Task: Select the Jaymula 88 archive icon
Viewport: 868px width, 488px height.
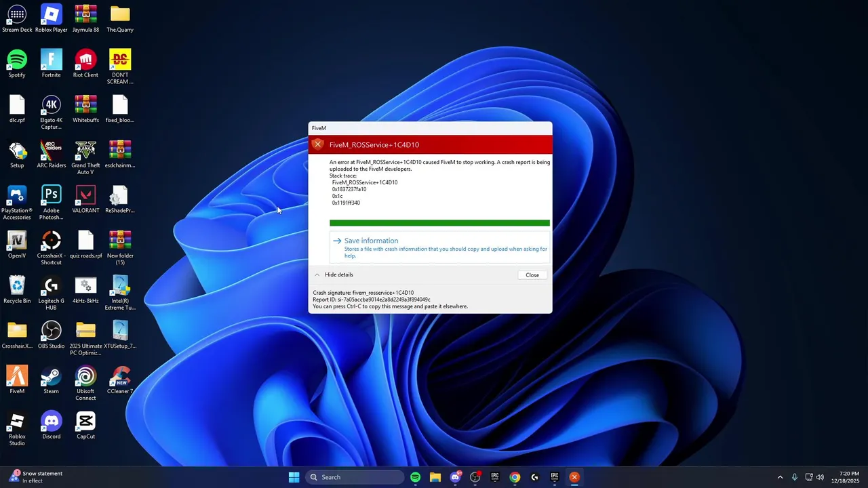Action: (85, 19)
